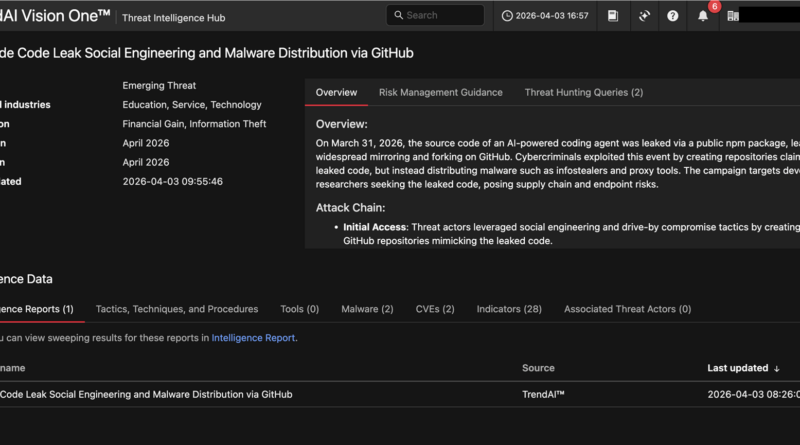The image size is (800, 445).
Task: Click the icon left of help
Action: [x=644, y=16]
